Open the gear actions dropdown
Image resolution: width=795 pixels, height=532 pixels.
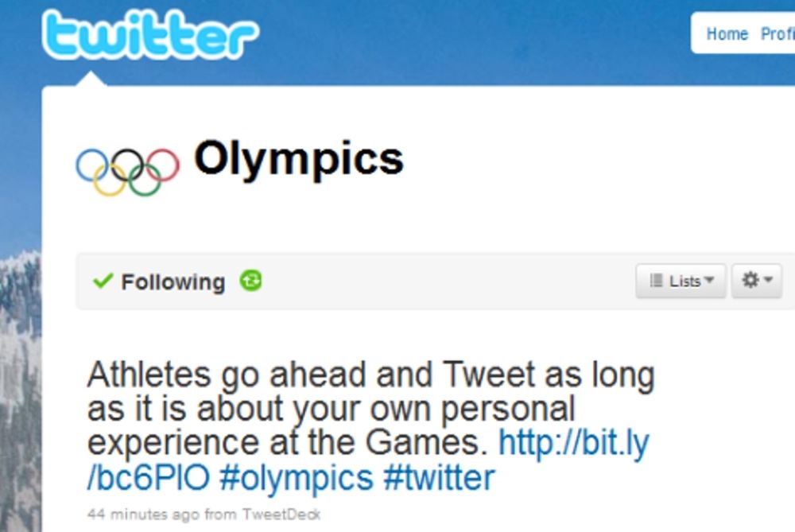pos(757,281)
